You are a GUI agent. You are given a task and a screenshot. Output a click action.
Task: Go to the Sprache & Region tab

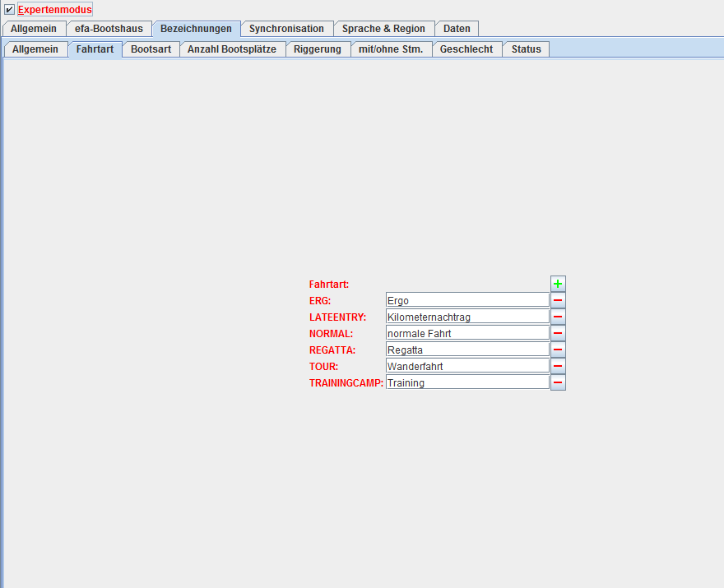(x=383, y=29)
